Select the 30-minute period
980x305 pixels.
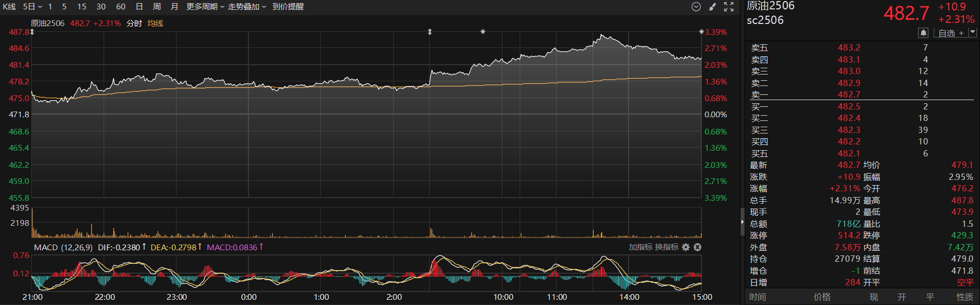(101, 7)
